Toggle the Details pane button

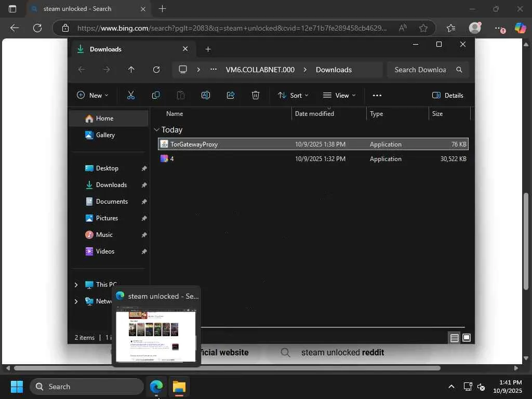coord(447,96)
